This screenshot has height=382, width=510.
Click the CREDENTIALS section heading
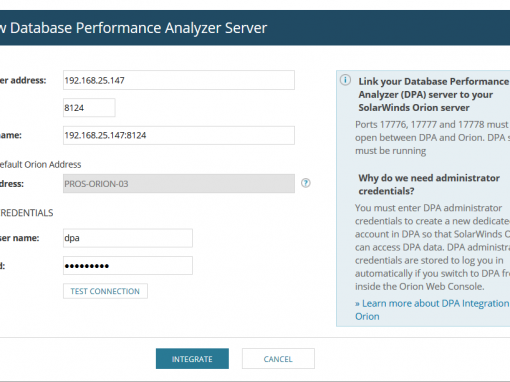coord(27,213)
